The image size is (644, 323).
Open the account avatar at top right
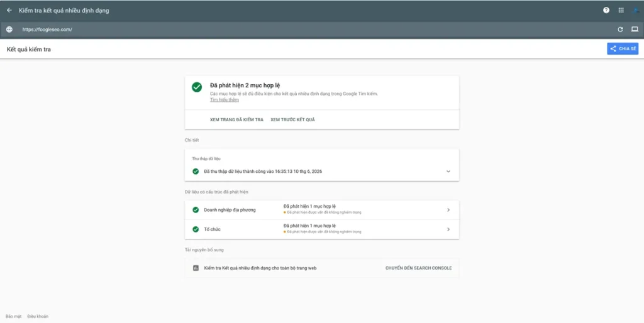tap(635, 10)
